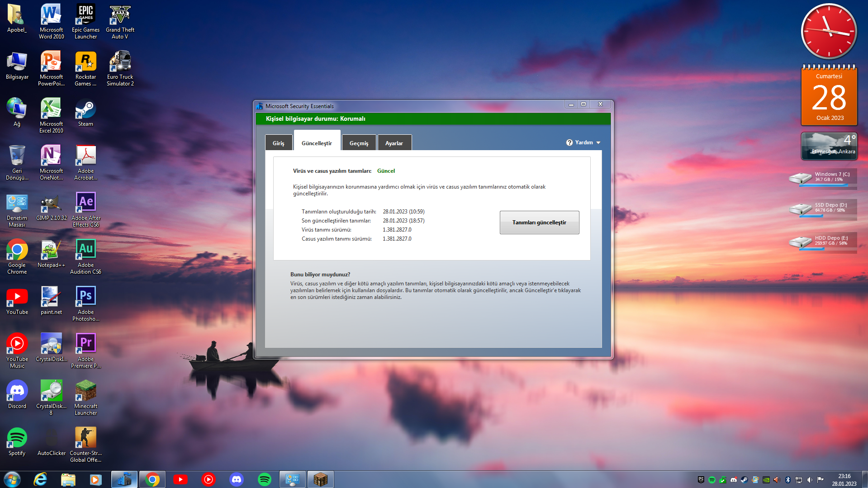868x488 pixels.
Task: Select the AutoClicker desktop icon
Action: coord(51,442)
